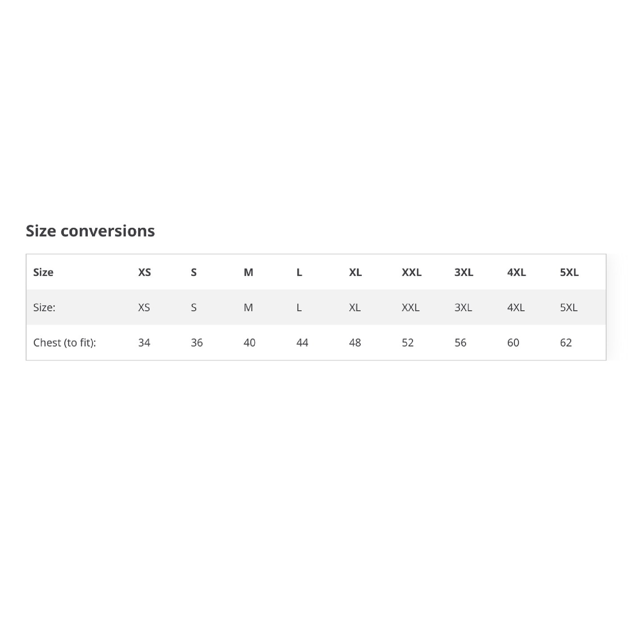Select chest value 56
The height and width of the screenshot is (644, 644).
(460, 343)
